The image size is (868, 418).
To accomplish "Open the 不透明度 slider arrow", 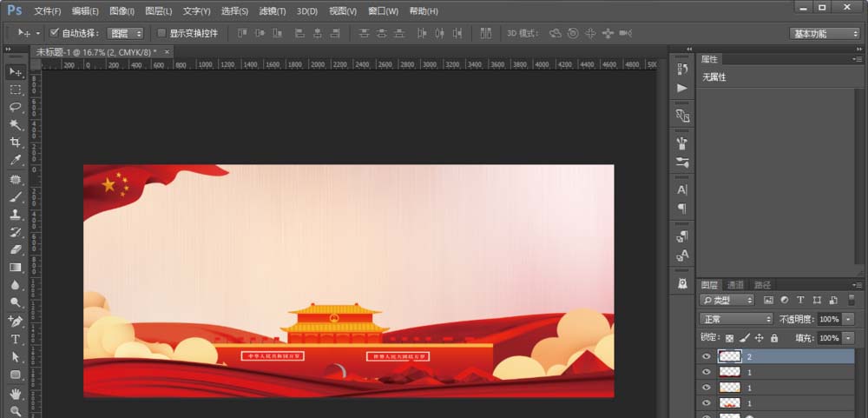I will pyautogui.click(x=849, y=319).
